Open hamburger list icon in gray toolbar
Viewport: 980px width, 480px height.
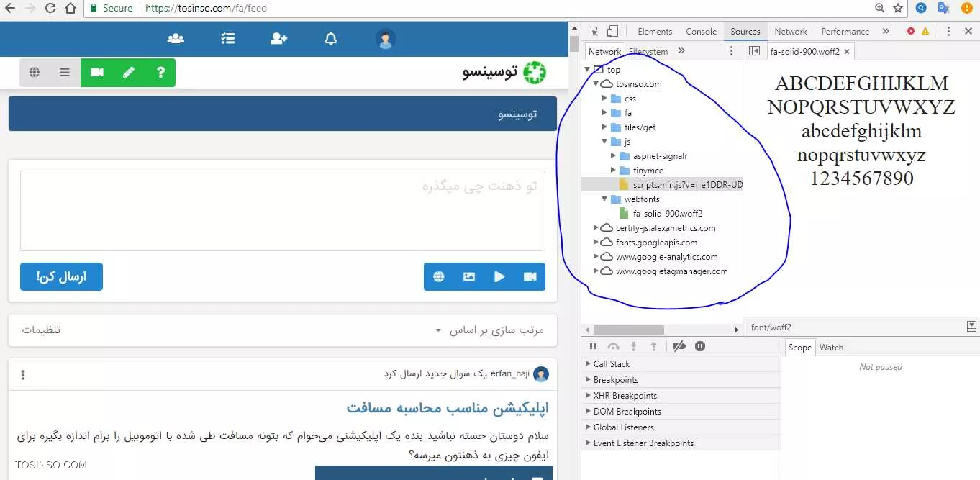click(x=65, y=72)
